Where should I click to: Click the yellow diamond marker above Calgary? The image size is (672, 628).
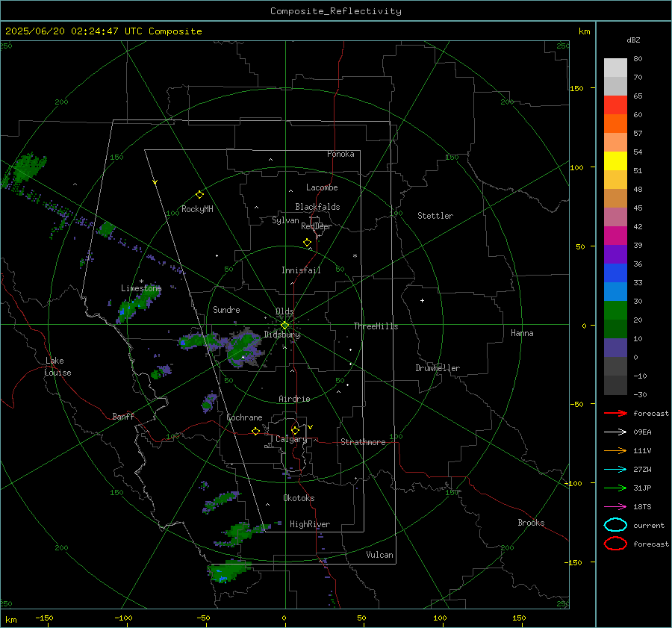[x=295, y=430]
